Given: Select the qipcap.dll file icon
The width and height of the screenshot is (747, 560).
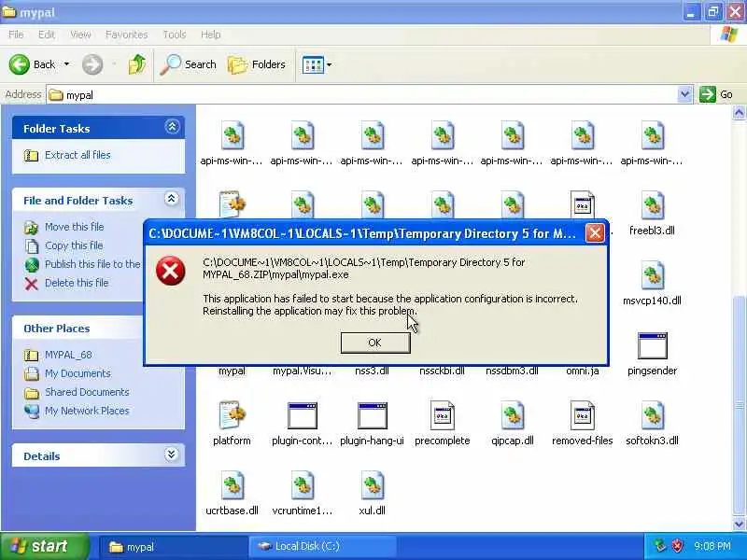Looking at the screenshot, I should pos(512,415).
